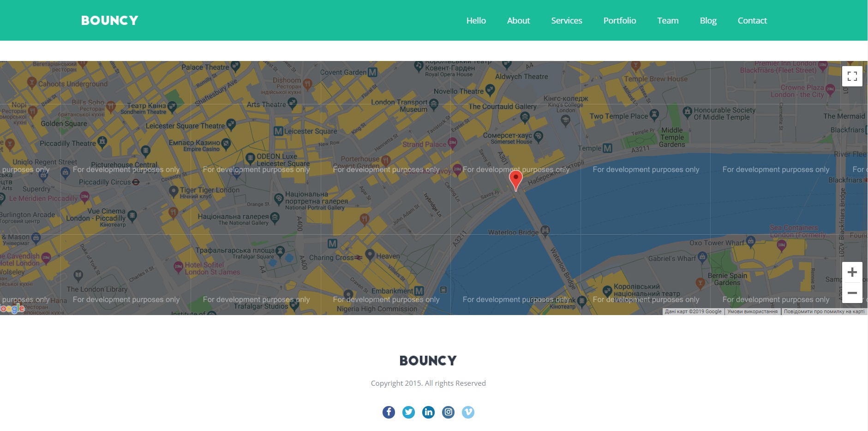Screen dimensions: 868x431
Task: Open the About navigation link
Action: (518, 20)
